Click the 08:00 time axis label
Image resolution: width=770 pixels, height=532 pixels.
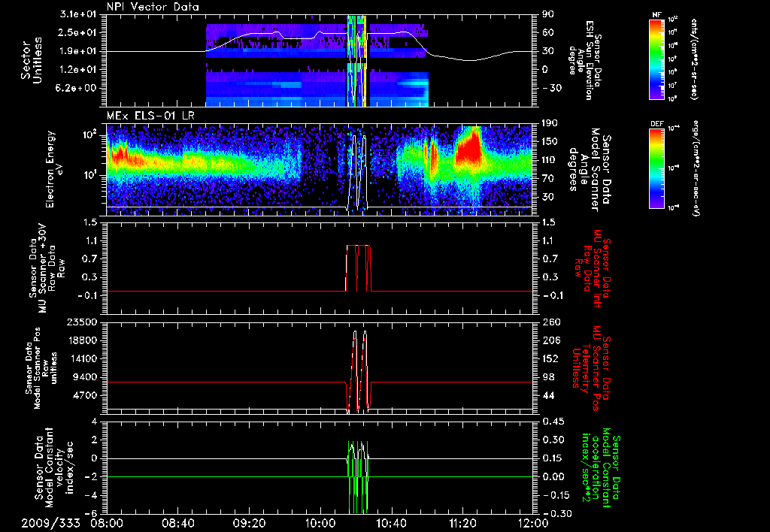pos(107,524)
